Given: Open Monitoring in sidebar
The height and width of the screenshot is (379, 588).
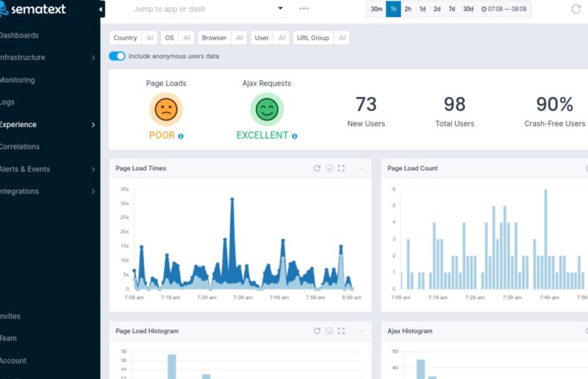Looking at the screenshot, I should click(x=17, y=80).
